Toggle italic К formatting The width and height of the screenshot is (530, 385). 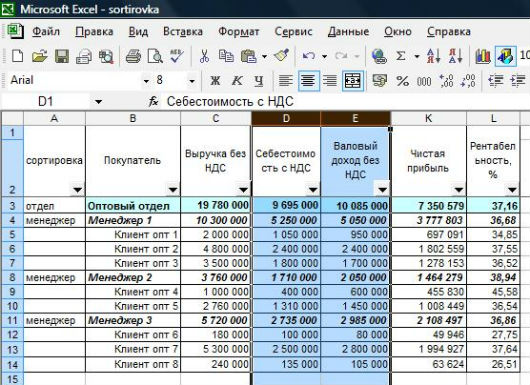click(237, 81)
